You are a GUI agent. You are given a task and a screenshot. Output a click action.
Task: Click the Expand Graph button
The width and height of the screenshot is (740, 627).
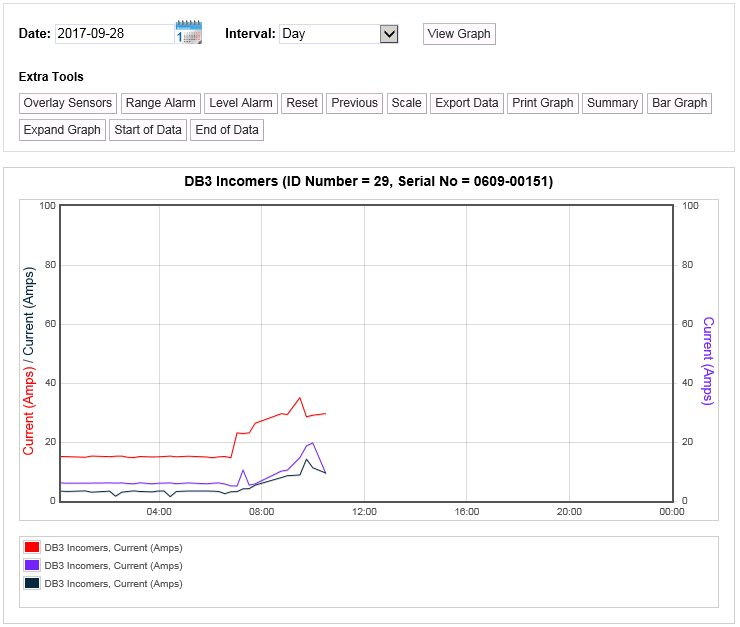point(62,130)
